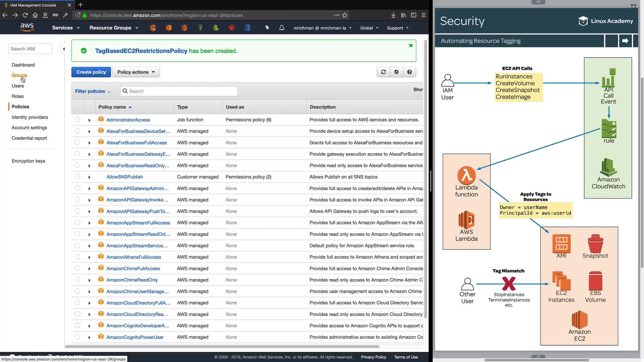Open the Services menu
This screenshot has height=362, width=644.
pos(66,28)
